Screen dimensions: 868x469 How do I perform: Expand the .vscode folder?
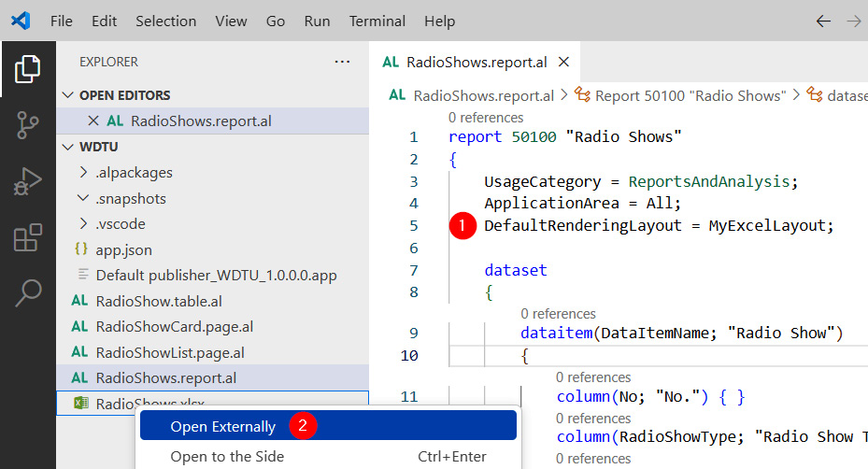83,223
